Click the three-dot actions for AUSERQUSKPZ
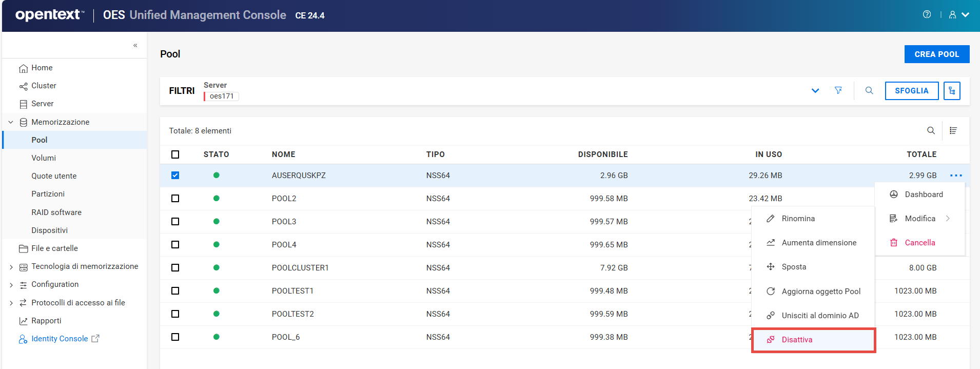980x369 pixels. [956, 176]
